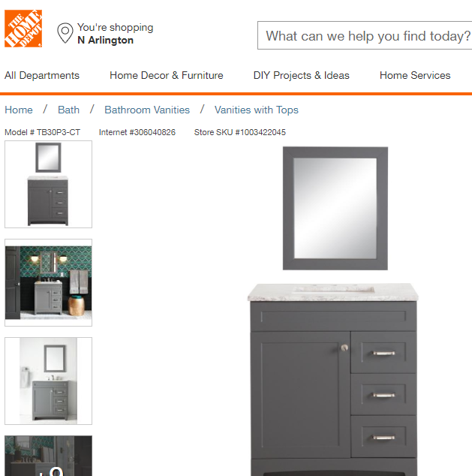Viewport: 472px width, 476px height.
Task: Click the store location pin icon
Action: 65,33
